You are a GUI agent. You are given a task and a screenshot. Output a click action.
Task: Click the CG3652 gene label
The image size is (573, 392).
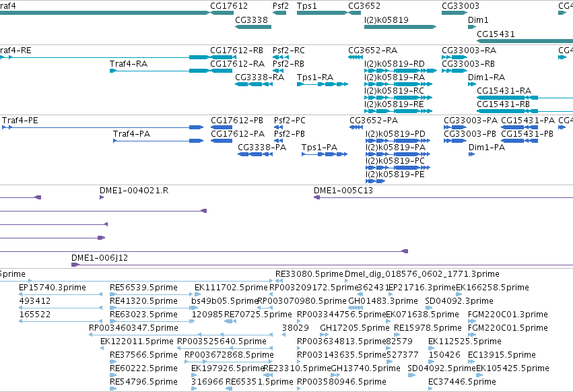pos(364,6)
